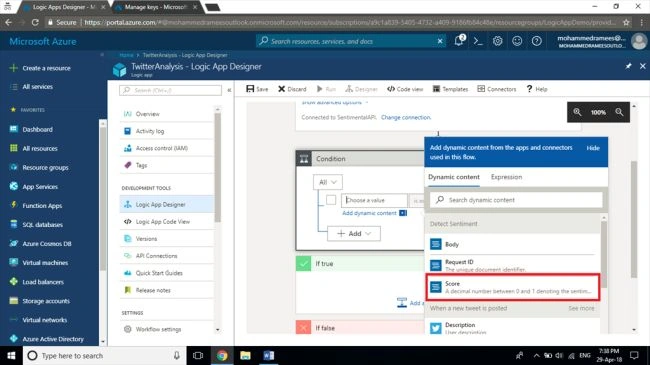Screen dimensions: 650x365
Task: Open Dashboard in Azure sidebar
Action: click(37, 129)
